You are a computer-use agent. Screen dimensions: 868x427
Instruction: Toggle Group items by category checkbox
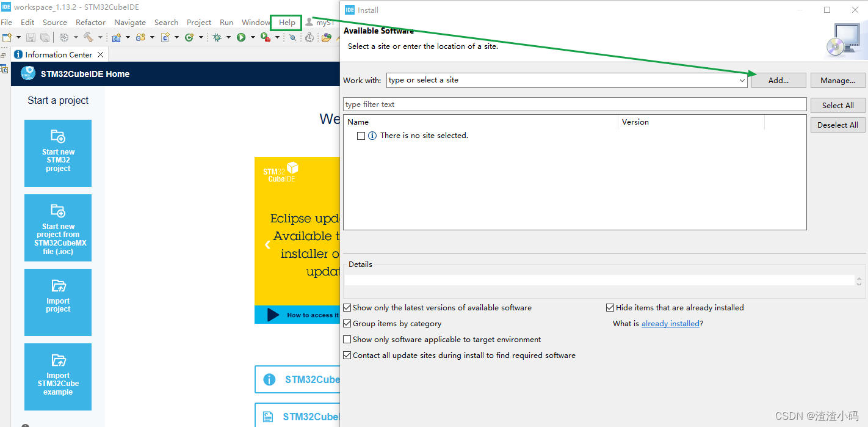(x=347, y=324)
